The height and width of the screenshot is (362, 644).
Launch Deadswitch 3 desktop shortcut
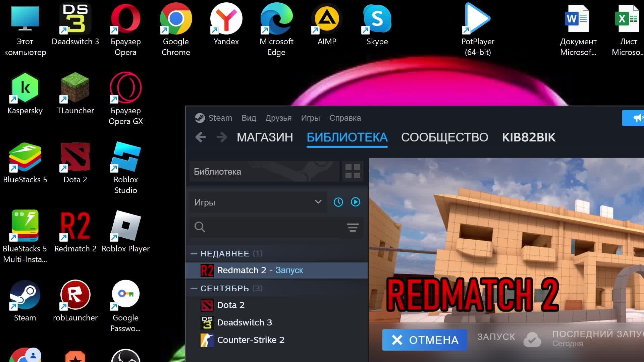click(x=75, y=24)
